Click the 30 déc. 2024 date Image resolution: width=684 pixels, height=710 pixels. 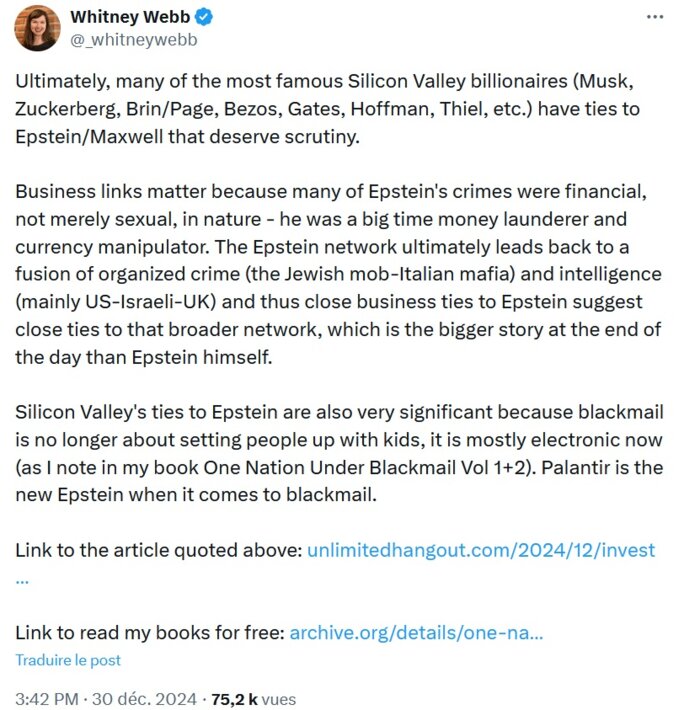tap(144, 699)
